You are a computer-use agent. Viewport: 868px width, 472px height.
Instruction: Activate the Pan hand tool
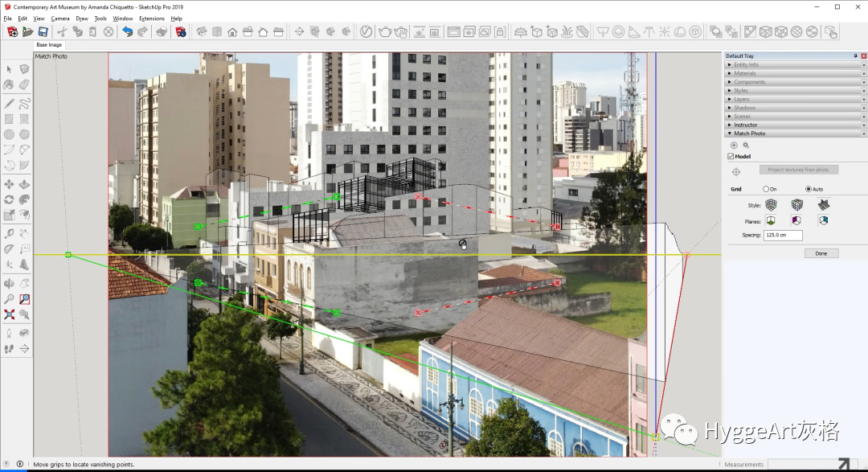click(24, 284)
